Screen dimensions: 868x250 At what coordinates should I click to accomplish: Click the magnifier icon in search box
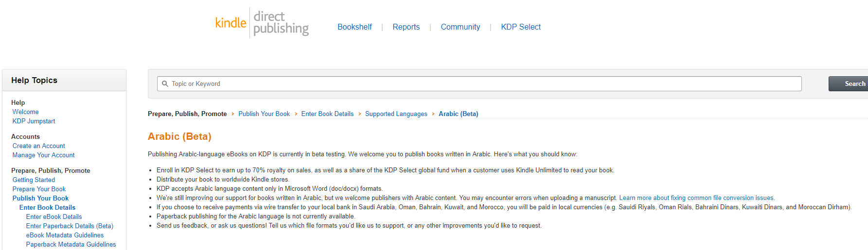click(165, 83)
